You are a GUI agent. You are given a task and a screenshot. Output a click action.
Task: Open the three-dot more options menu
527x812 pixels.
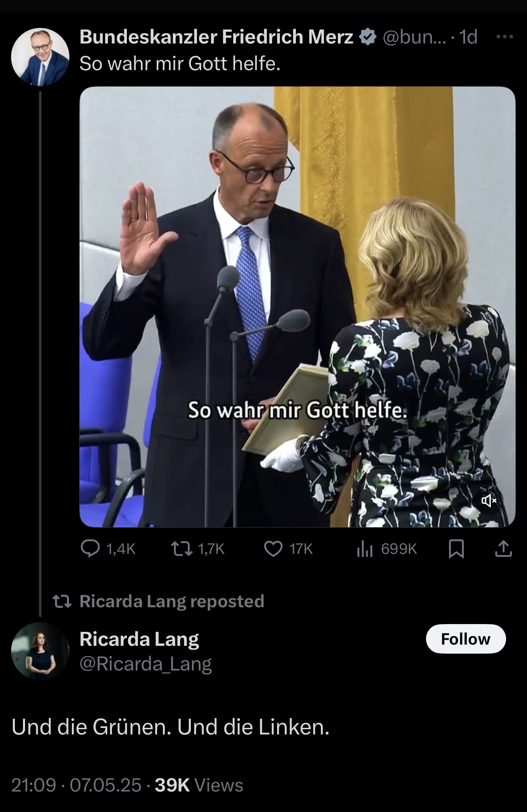pyautogui.click(x=504, y=37)
